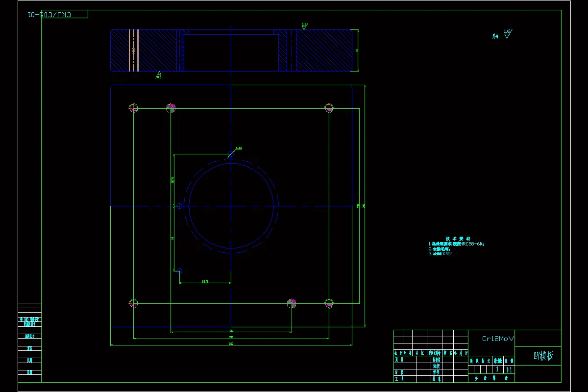Image resolution: width=588 pixels, height=392 pixels.
Task: Click the mirrored CKJ/C05-01 drawing number
Action: pyautogui.click(x=49, y=14)
